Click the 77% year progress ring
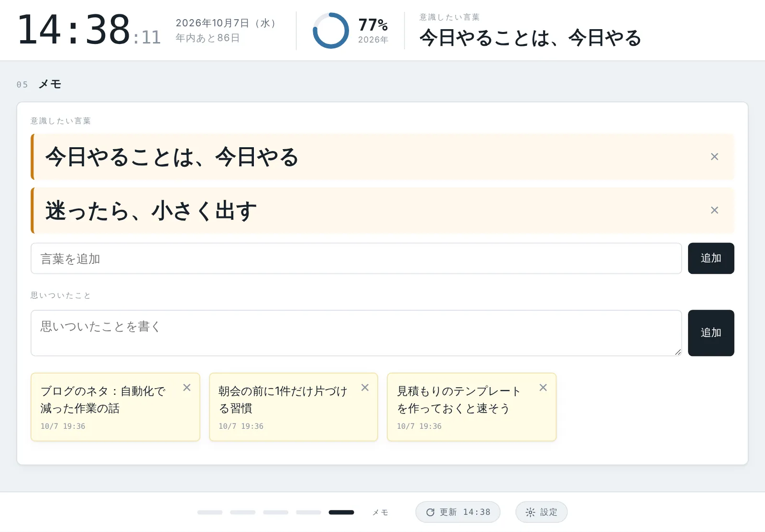The height and width of the screenshot is (532, 765). click(331, 31)
